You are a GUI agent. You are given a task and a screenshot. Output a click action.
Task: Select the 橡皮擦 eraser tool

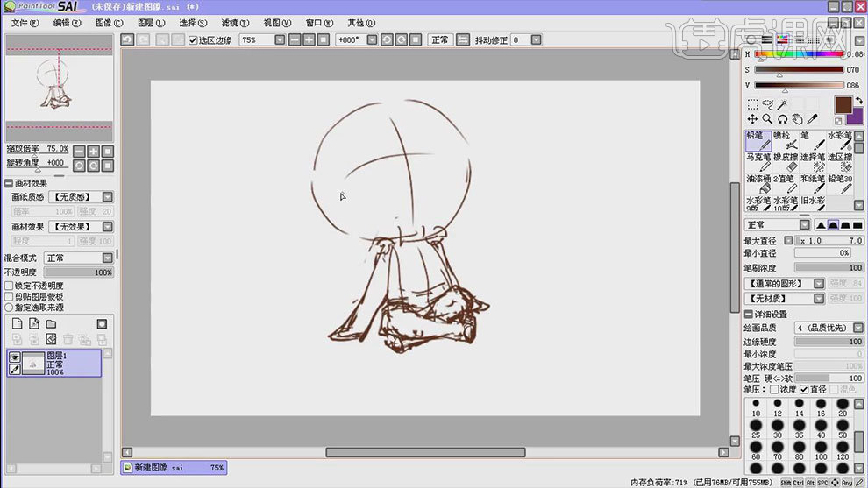click(x=785, y=162)
